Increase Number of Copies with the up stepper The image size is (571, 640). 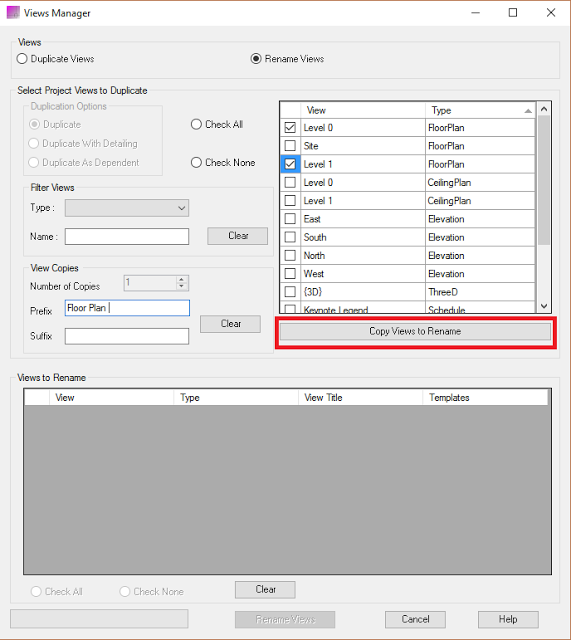(182, 279)
